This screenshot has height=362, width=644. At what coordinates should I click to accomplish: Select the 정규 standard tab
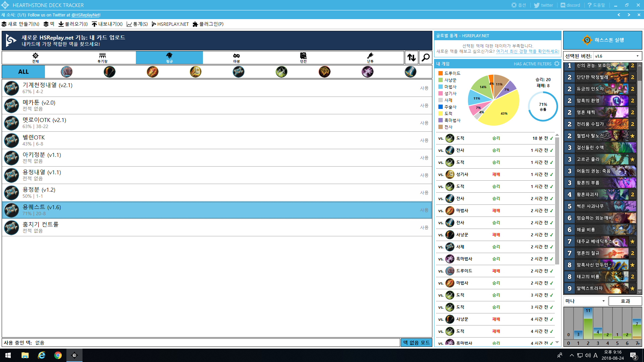169,58
